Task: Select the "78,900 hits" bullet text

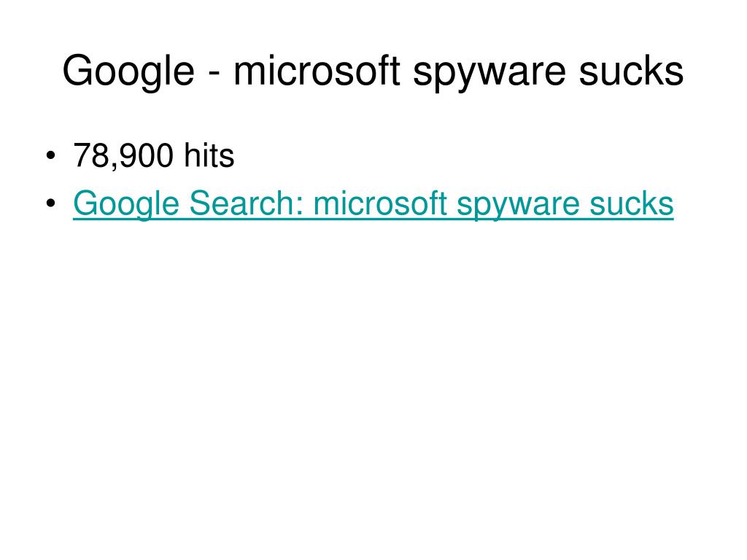Action: pyautogui.click(x=153, y=156)
